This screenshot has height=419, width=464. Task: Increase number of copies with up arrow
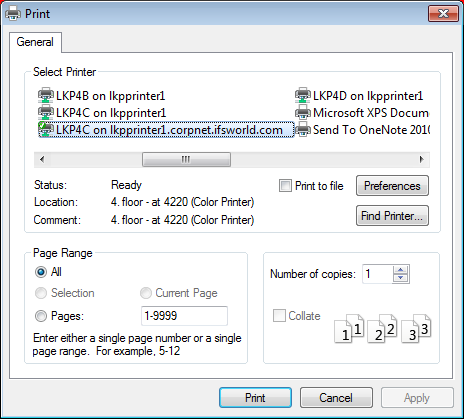point(401,270)
